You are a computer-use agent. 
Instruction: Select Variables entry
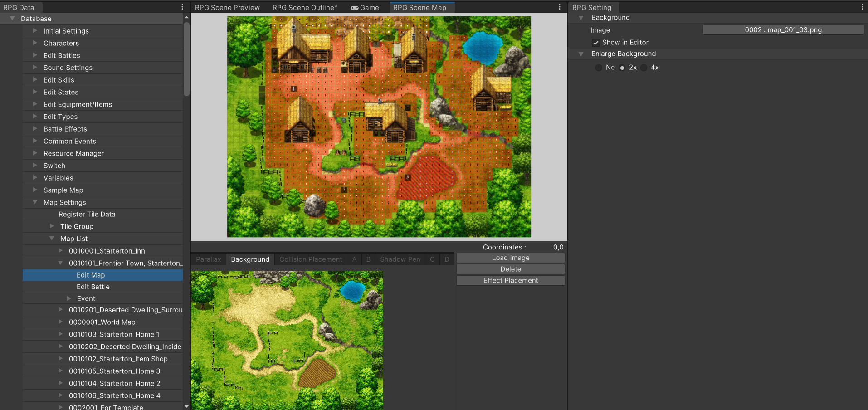[x=102, y=178]
